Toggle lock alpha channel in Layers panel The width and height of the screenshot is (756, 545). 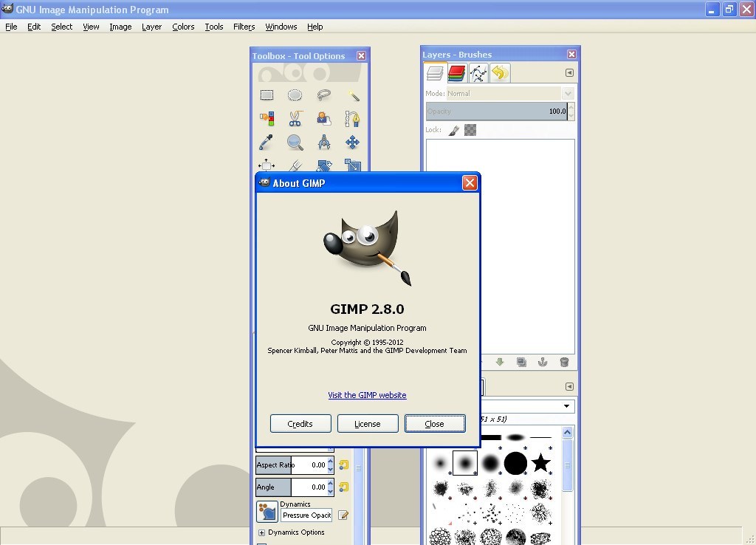(470, 129)
